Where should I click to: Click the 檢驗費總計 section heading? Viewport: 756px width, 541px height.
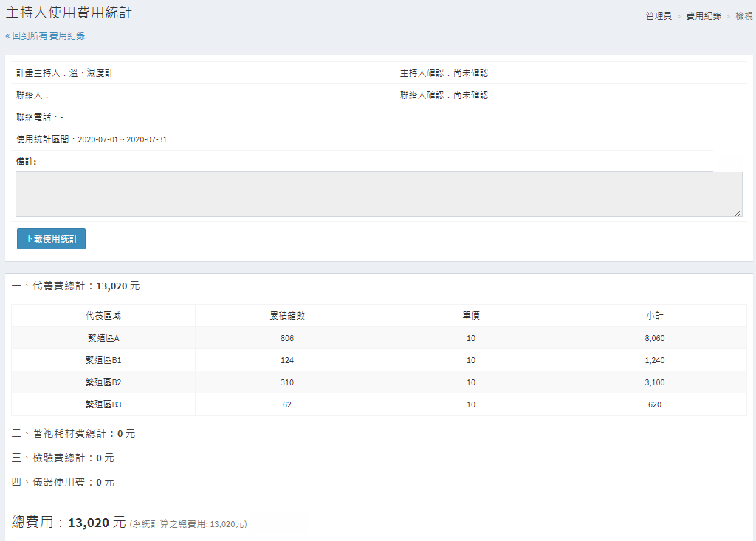coord(63,458)
